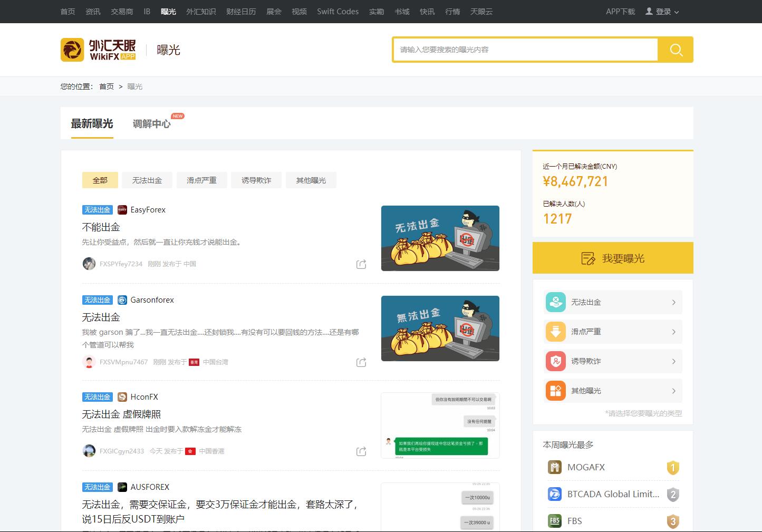Select the 全部 filter chip
This screenshot has width=762, height=532.
click(x=100, y=180)
